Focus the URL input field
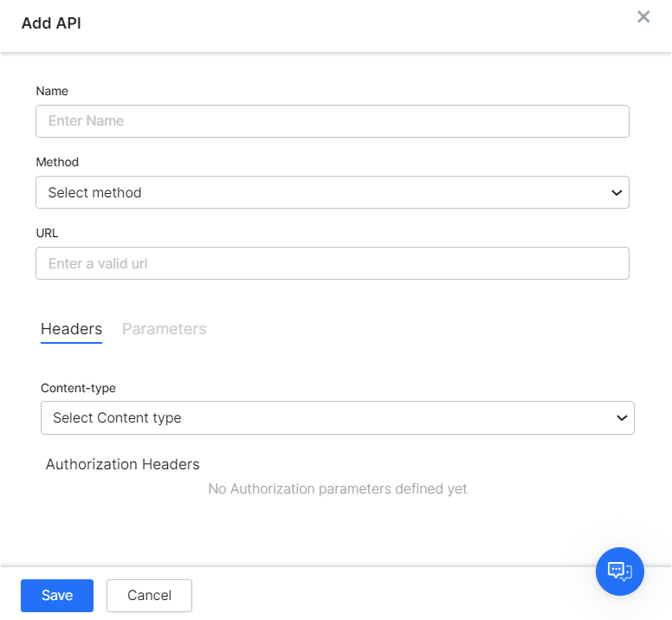 pos(332,263)
